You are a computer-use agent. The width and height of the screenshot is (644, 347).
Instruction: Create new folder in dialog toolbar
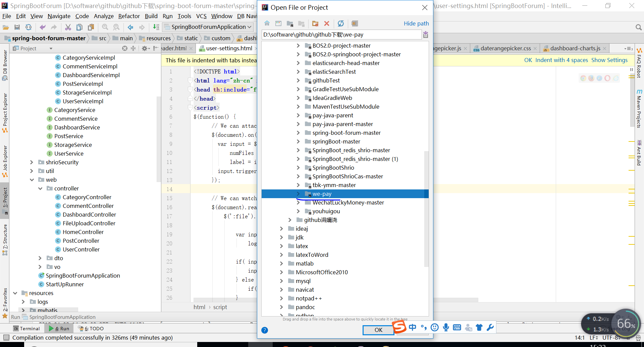315,23
